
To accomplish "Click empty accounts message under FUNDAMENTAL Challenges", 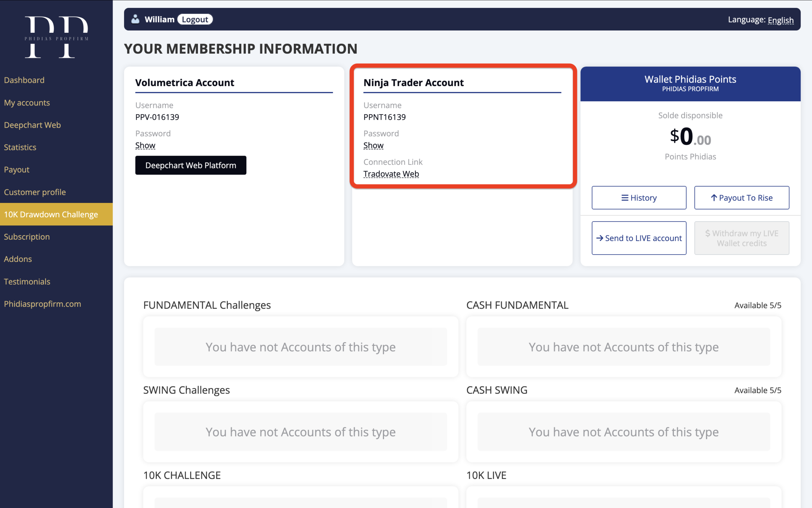I will [x=301, y=347].
